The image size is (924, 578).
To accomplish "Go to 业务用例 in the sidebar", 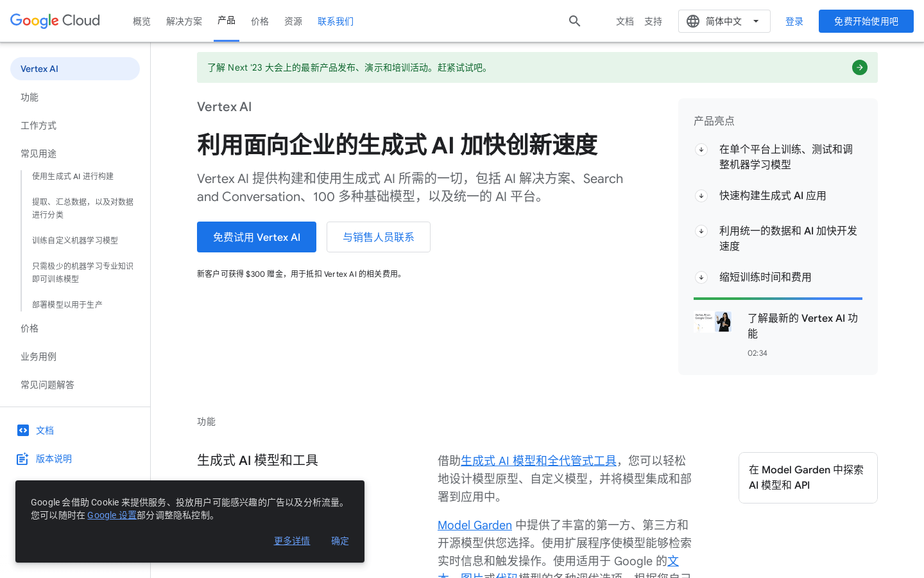I will coord(38,356).
